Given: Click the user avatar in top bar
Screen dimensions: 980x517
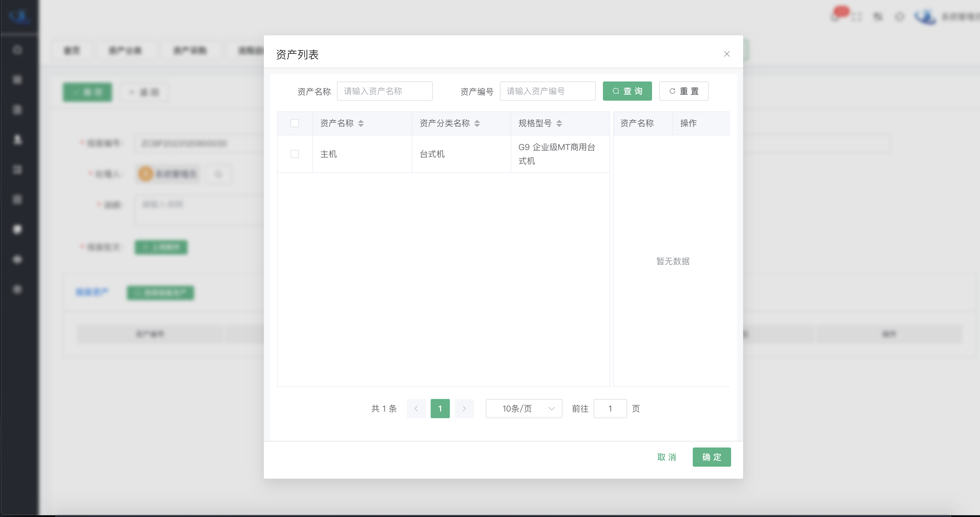Looking at the screenshot, I should (925, 16).
